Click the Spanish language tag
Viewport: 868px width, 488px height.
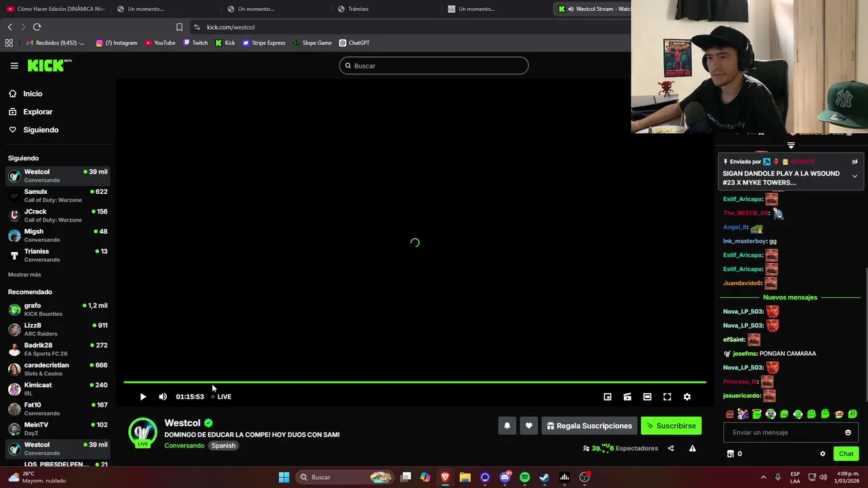(223, 445)
